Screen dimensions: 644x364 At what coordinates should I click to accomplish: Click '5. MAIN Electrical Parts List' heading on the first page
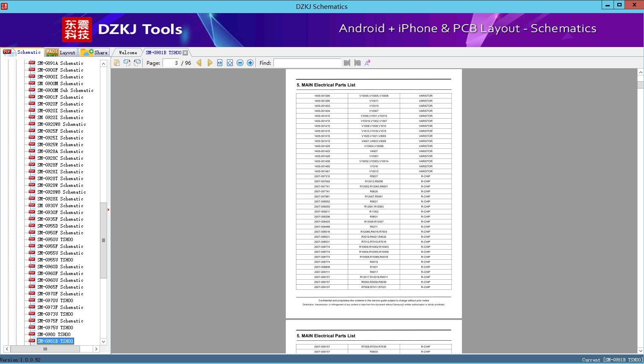(x=326, y=85)
